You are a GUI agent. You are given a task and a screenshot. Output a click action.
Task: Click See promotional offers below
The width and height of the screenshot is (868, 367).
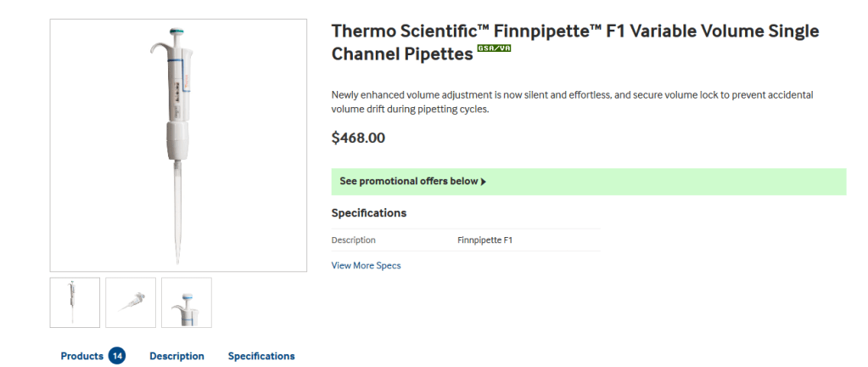[408, 182]
